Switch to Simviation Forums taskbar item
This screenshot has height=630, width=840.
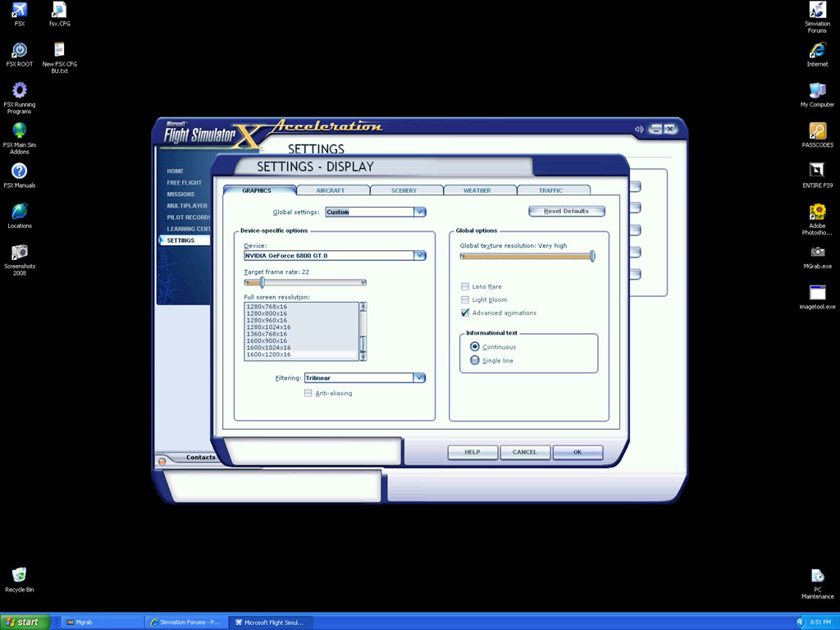tap(186, 622)
